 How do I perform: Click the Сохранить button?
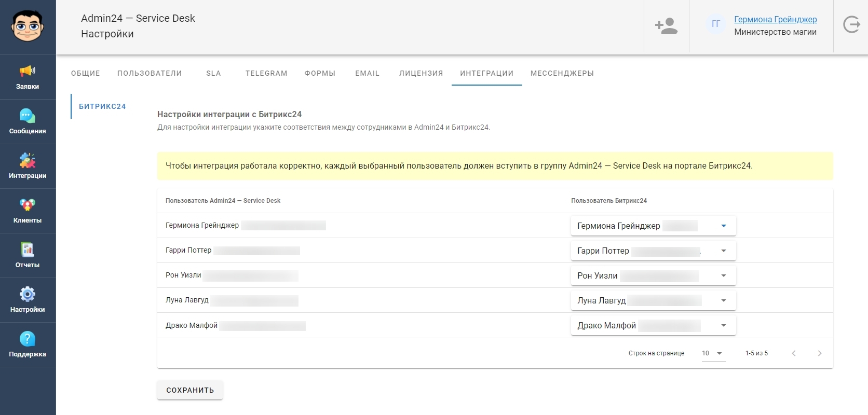point(190,390)
